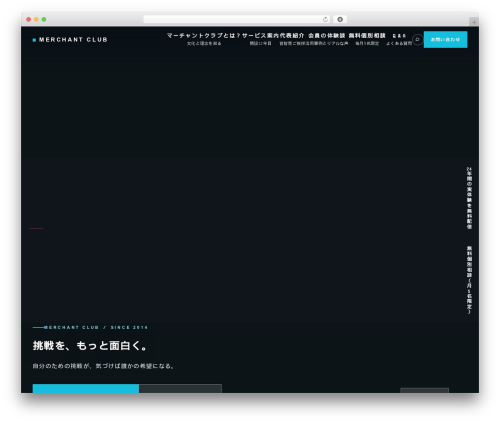500x423 pixels.
Task: Click subtitle 自分のための挑戦が、気づけば誰かの希望になる。
Action: [103, 366]
